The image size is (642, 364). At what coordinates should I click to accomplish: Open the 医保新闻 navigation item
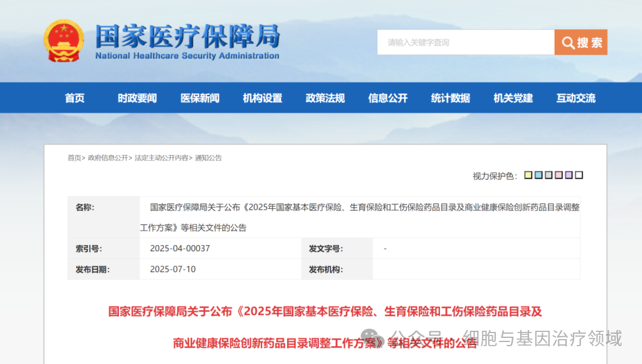click(x=200, y=98)
